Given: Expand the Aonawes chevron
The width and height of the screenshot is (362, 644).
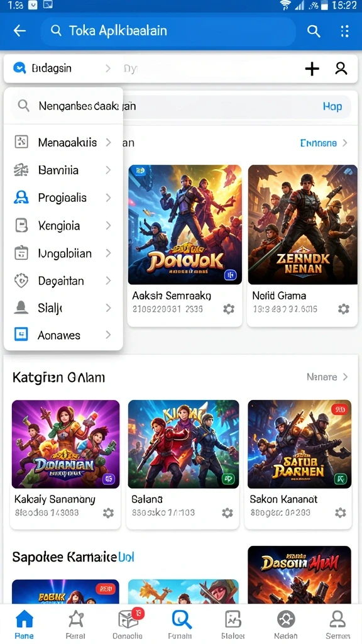Looking at the screenshot, I should pos(108,335).
